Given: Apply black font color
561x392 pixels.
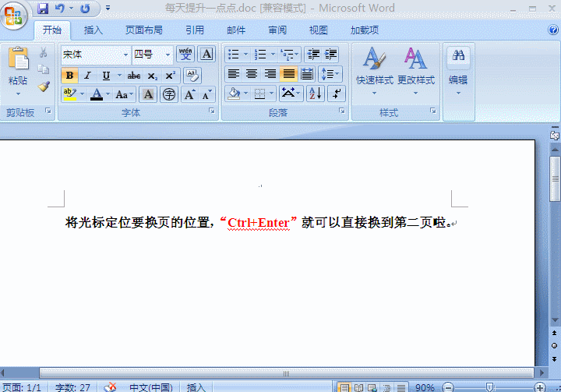Looking at the screenshot, I should click(97, 94).
